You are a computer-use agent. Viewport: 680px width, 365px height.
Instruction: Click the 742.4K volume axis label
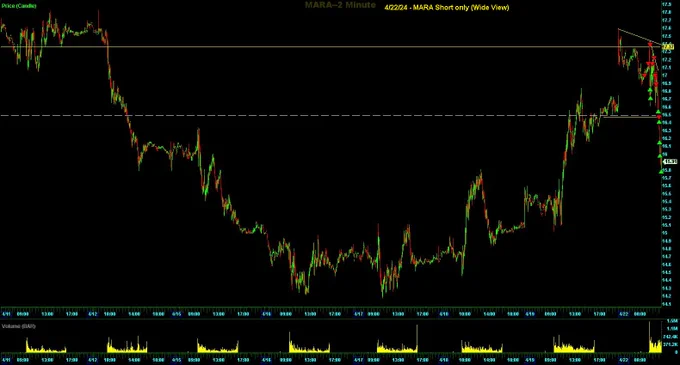tap(670, 336)
